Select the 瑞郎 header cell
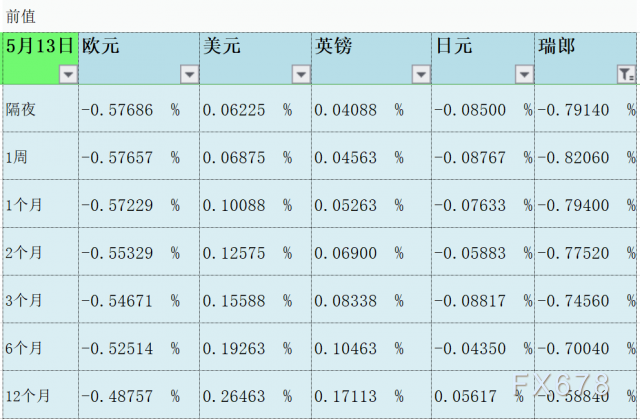The width and height of the screenshot is (640, 420). click(x=585, y=59)
